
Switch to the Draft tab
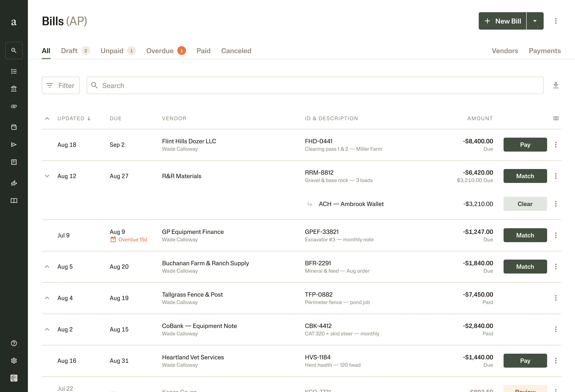75,51
